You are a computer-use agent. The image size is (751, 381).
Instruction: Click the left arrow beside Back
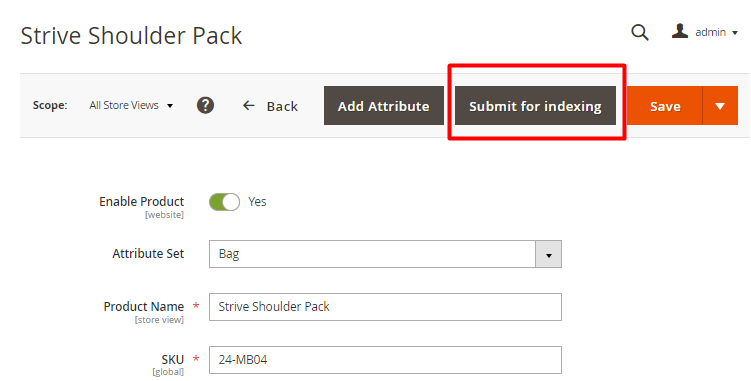pyautogui.click(x=249, y=105)
